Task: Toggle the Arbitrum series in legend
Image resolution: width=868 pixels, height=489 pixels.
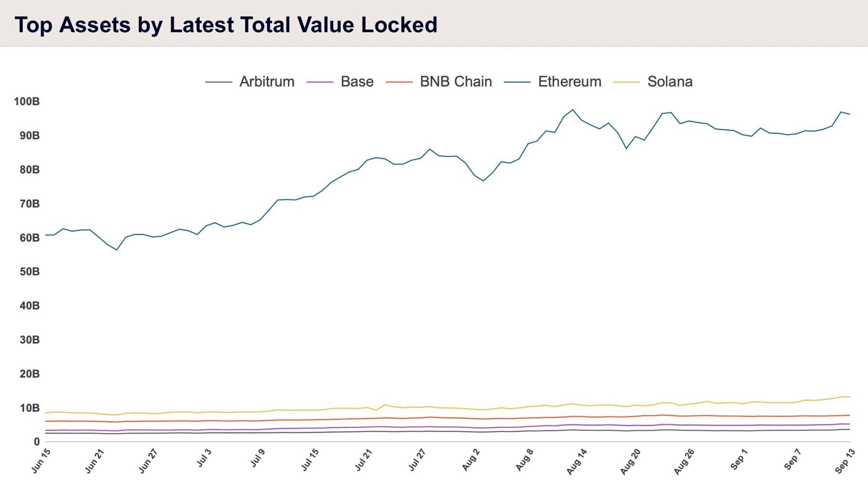Action: click(267, 81)
